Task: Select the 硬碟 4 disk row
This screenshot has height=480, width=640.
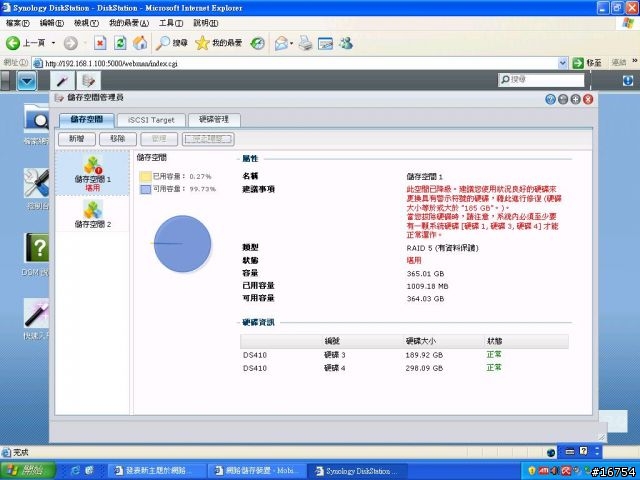Action: click(x=404, y=368)
